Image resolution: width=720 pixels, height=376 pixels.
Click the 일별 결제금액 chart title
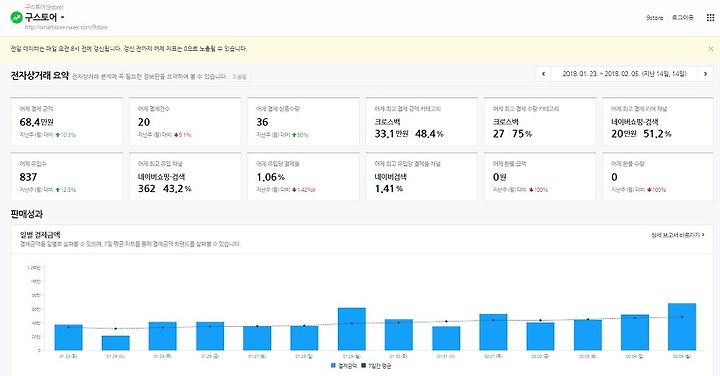[40, 235]
